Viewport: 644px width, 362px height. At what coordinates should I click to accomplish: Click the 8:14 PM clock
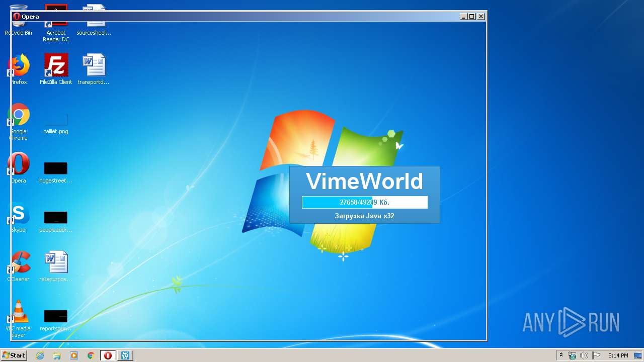[x=618, y=355]
